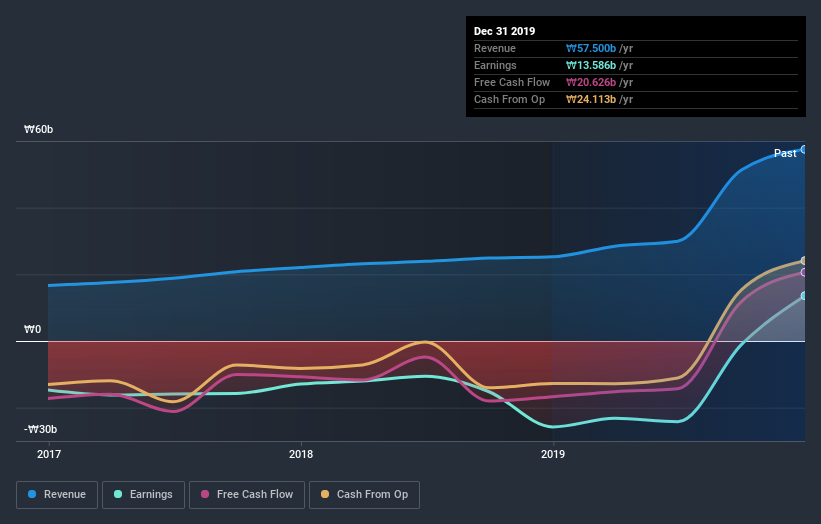Click the Revenue row label in the tooltip
The width and height of the screenshot is (821, 524).
pos(495,48)
